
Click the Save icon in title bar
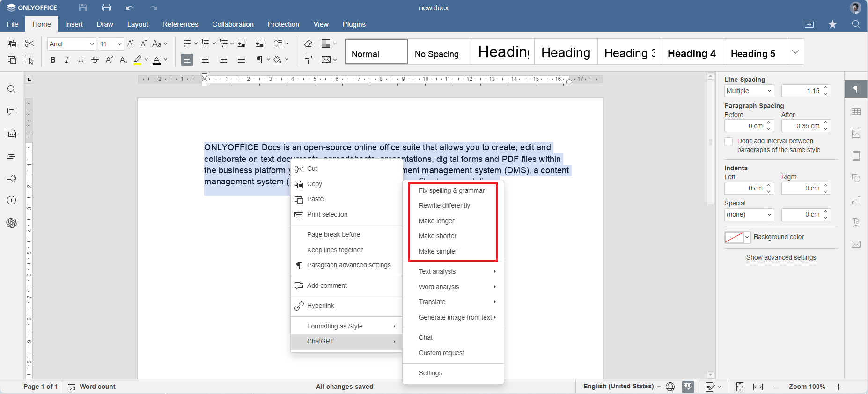[x=83, y=7]
